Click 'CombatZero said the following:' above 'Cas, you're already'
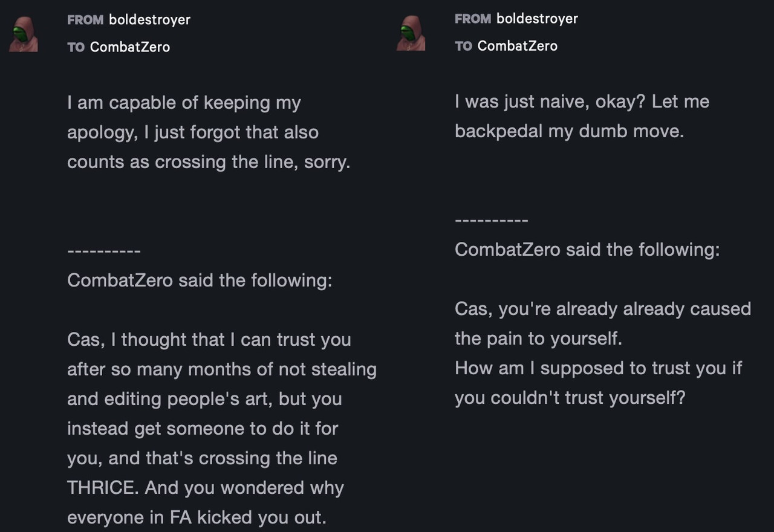Viewport: 774px width, 532px height. point(587,250)
